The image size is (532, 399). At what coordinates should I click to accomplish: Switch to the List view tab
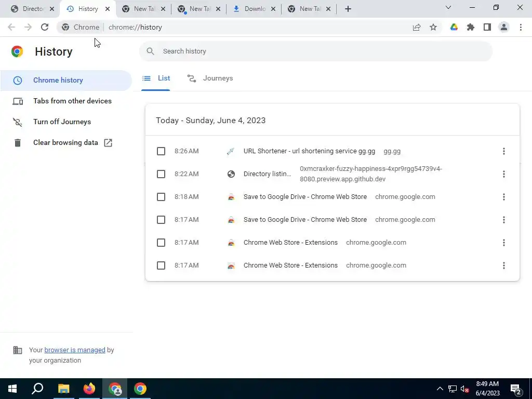[x=156, y=78]
